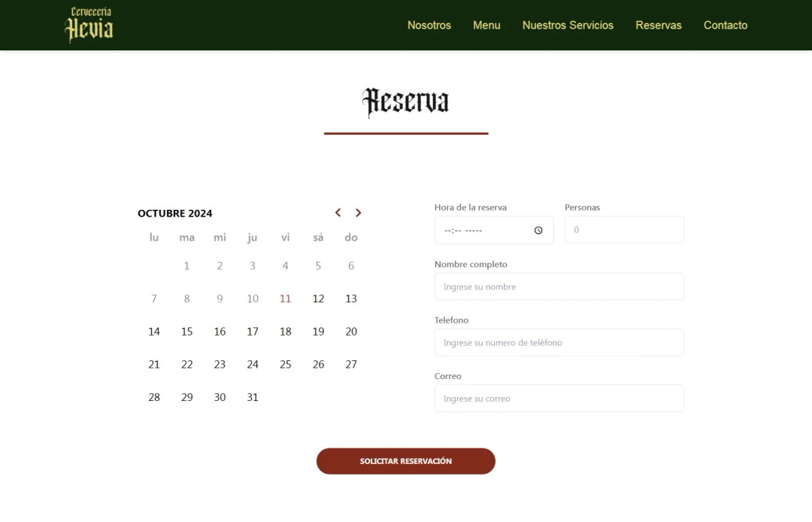
Task: Click the OCTUBRE 2024 month label
Action: [x=175, y=214]
